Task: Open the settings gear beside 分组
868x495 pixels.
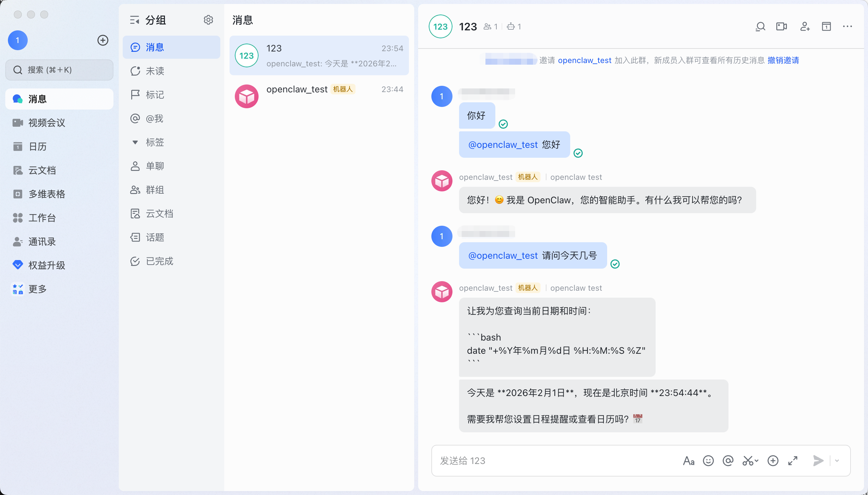Action: pyautogui.click(x=208, y=20)
